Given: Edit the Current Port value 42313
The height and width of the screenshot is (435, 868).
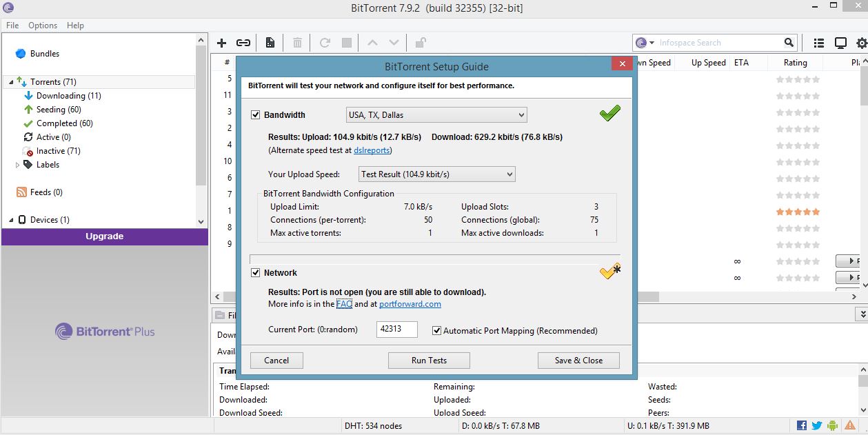Looking at the screenshot, I should click(395, 330).
